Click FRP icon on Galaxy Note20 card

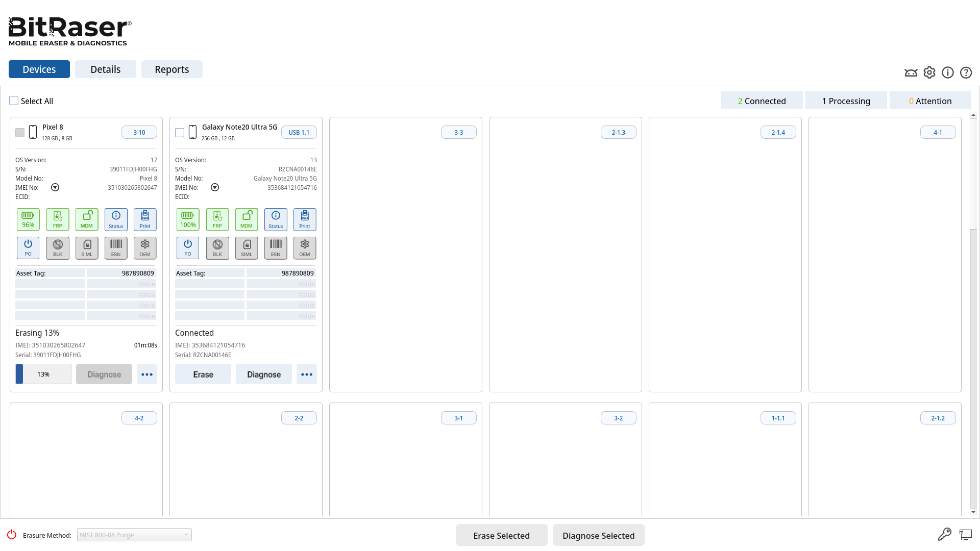click(x=217, y=219)
